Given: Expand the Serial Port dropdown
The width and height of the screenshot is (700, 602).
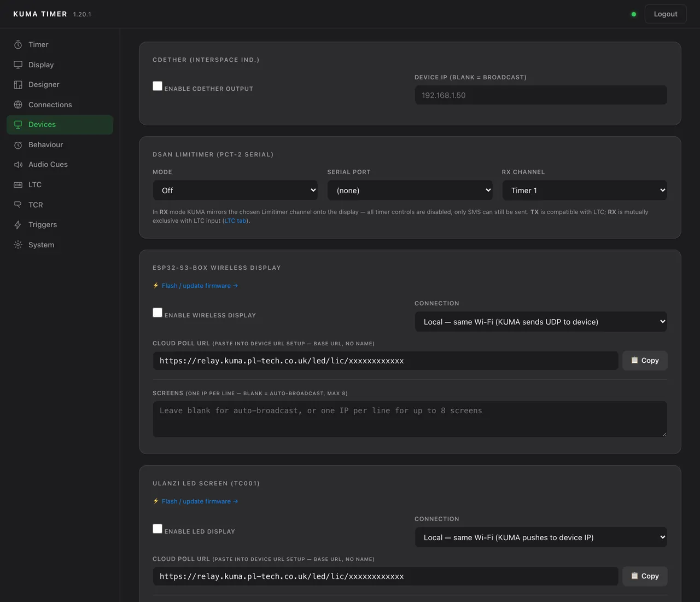Looking at the screenshot, I should pyautogui.click(x=410, y=190).
